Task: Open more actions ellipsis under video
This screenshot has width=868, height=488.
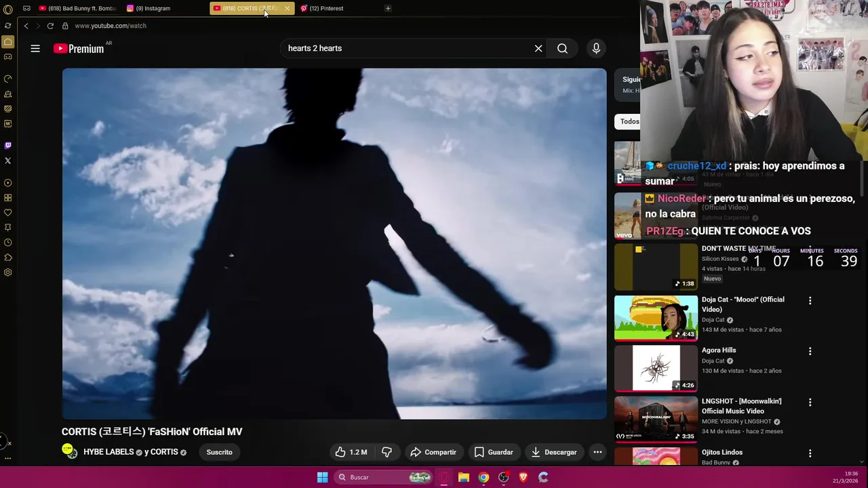Action: 597,452
